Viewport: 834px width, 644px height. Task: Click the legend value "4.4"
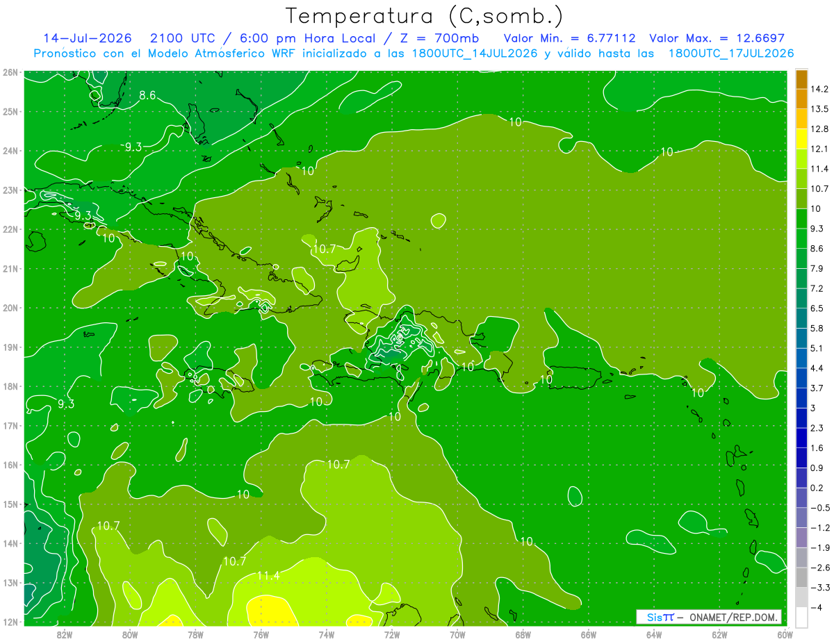tap(817, 368)
